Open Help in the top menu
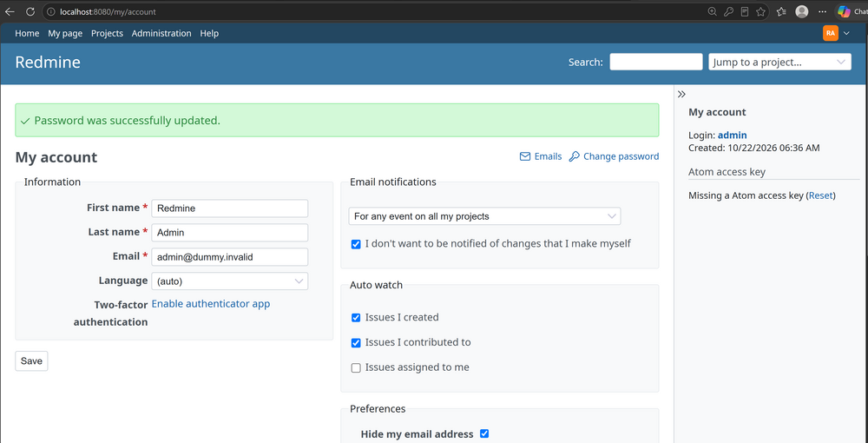 click(209, 33)
